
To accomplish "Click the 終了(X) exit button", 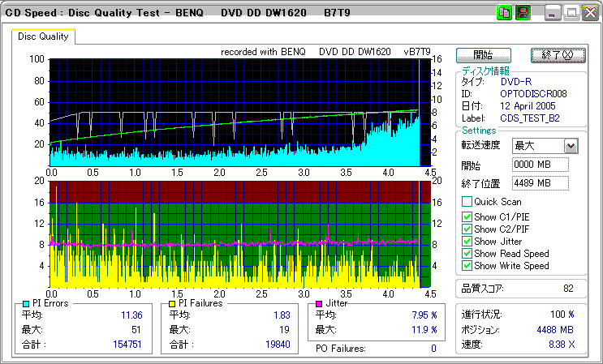I will pos(558,55).
